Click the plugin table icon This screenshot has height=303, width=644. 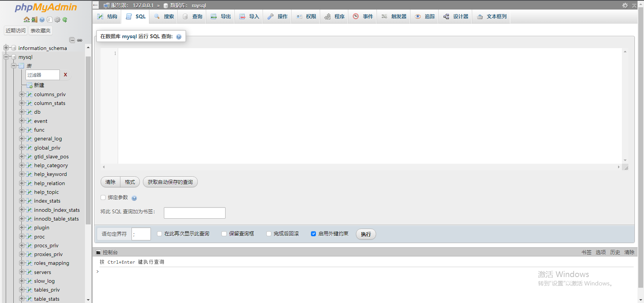pos(29,228)
